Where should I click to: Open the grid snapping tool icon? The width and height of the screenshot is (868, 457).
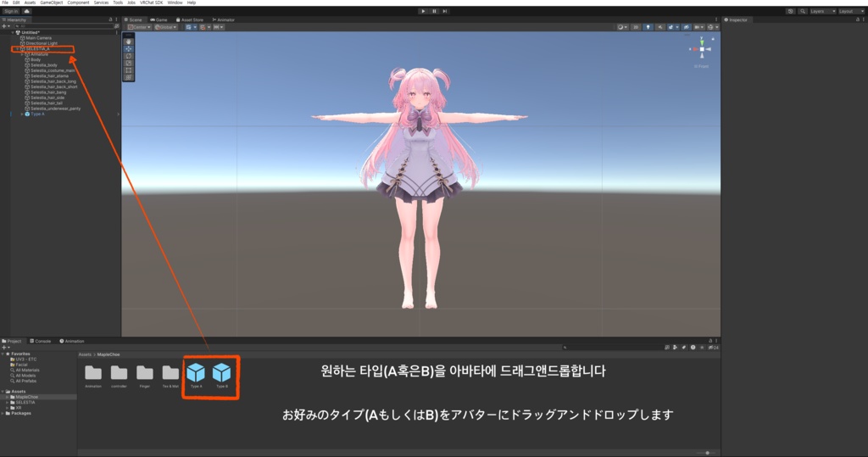190,26
